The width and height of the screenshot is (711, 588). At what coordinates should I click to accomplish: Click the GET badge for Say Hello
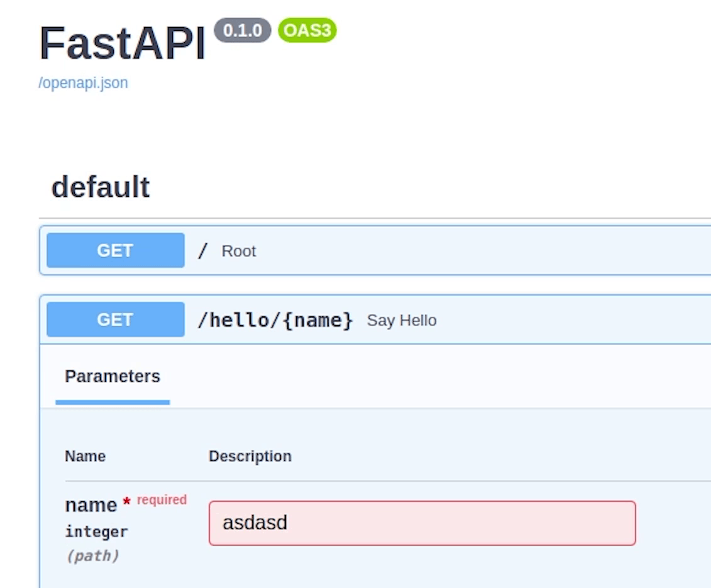tap(115, 319)
